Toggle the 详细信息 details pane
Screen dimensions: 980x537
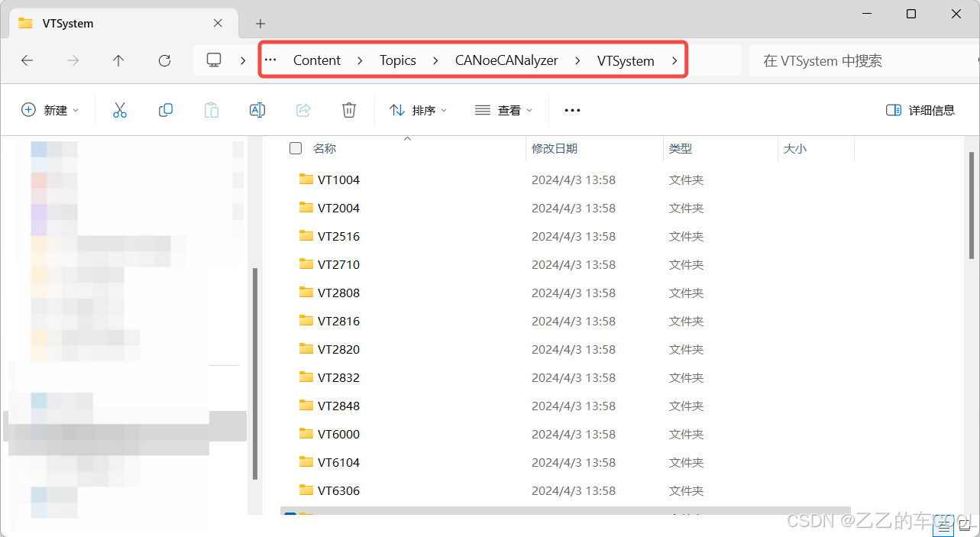tap(920, 110)
